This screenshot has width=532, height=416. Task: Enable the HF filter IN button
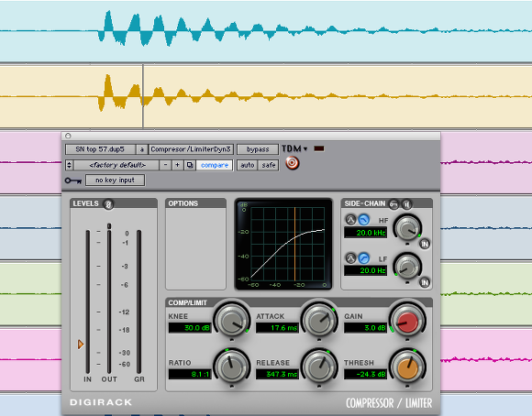(x=425, y=244)
